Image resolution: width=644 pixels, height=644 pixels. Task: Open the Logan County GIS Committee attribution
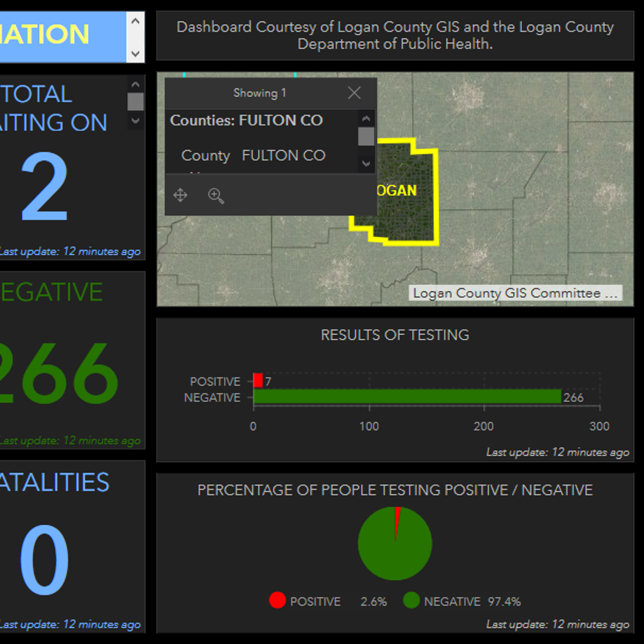pyautogui.click(x=516, y=293)
